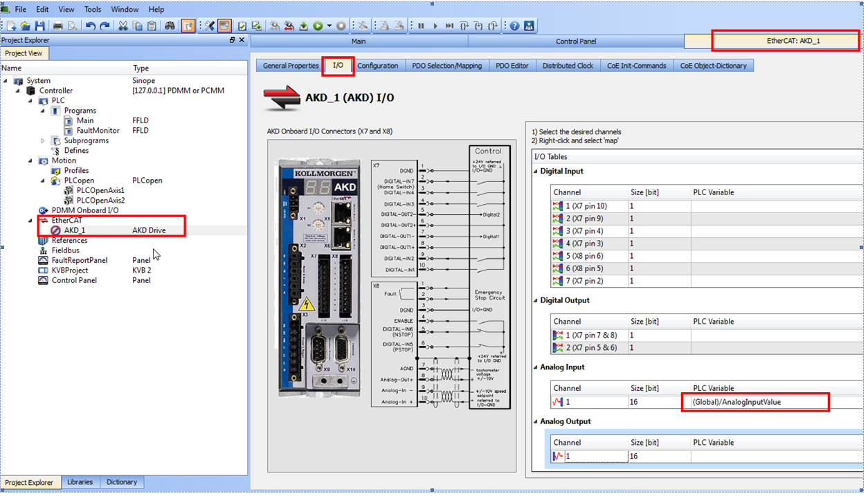
Task: Collapse the Analog Output table section
Action: [536, 422]
